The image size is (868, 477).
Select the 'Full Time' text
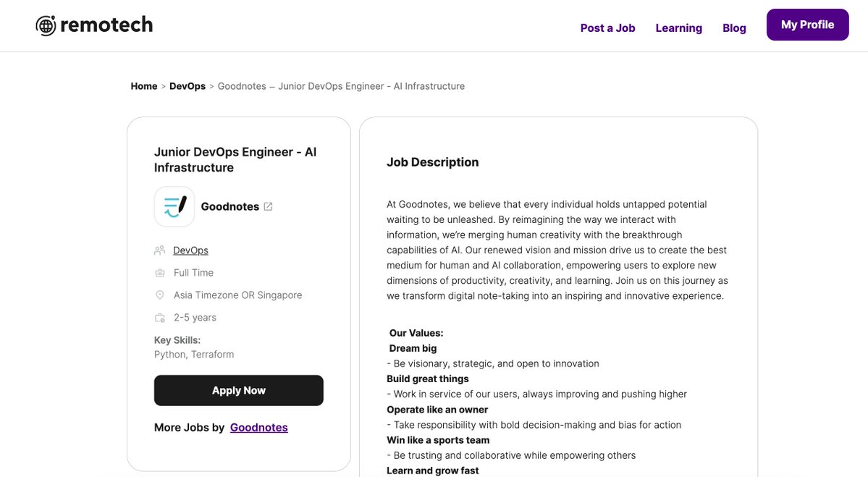(193, 273)
